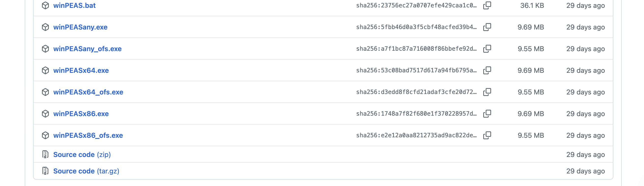Screen dimensions: 644x186
Task: Download winPEASx86.exe
Action: click(81, 114)
